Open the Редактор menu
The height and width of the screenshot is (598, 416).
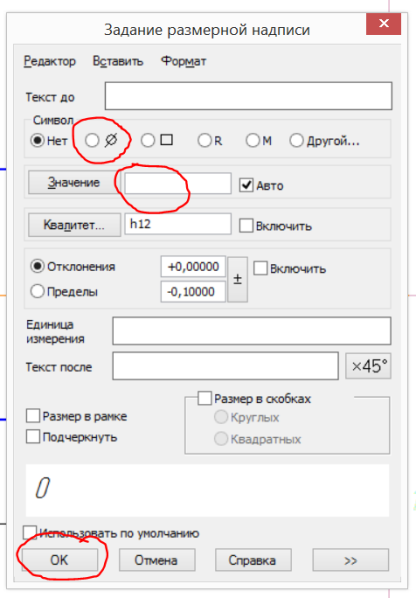(x=50, y=61)
